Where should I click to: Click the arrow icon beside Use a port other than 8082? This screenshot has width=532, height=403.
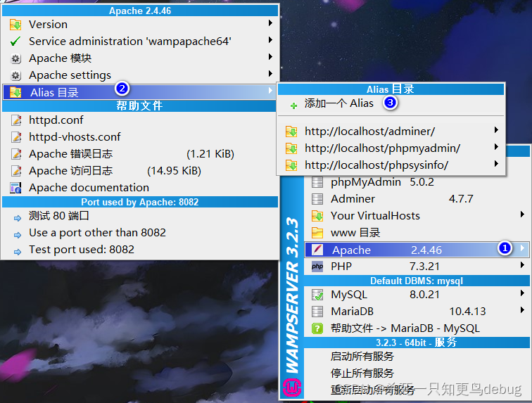pos(18,235)
